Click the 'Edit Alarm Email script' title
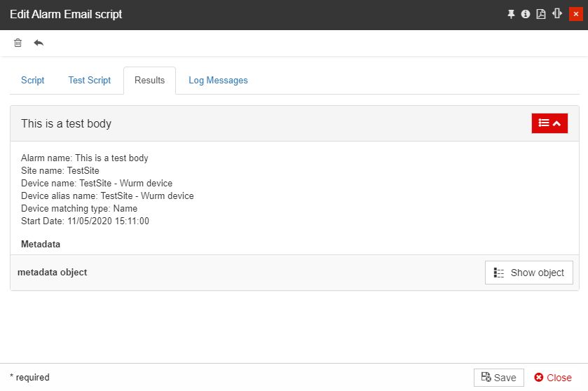The width and height of the screenshot is (588, 391). [66, 15]
